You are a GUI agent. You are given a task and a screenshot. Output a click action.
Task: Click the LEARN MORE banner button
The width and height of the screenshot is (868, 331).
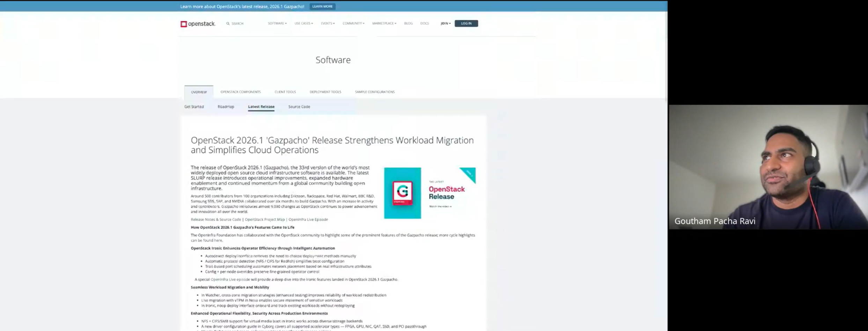322,6
